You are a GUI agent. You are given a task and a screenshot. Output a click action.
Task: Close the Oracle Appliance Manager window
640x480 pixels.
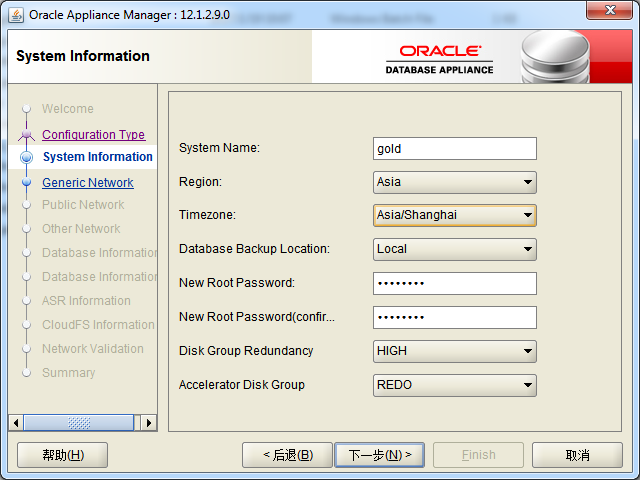(609, 10)
